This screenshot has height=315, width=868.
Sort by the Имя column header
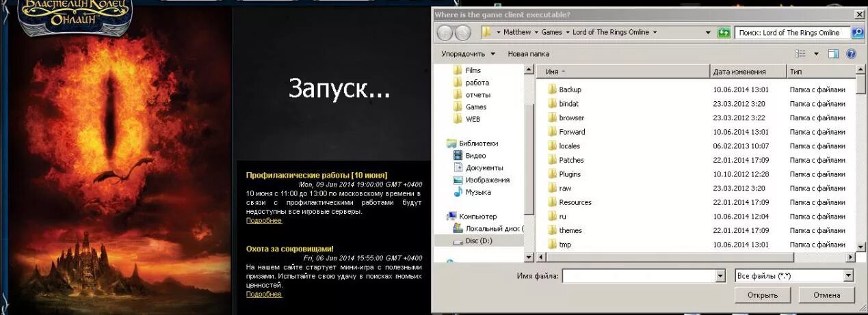pyautogui.click(x=624, y=71)
